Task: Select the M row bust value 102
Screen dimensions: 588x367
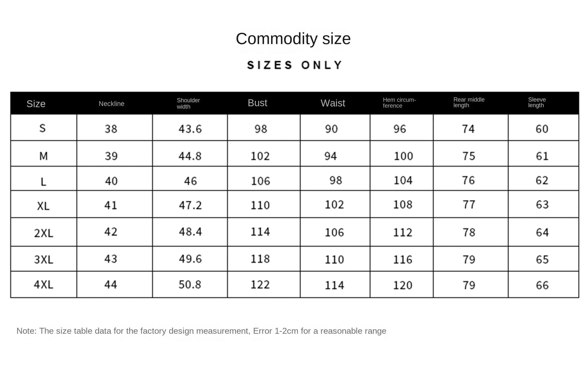Action: (x=260, y=156)
